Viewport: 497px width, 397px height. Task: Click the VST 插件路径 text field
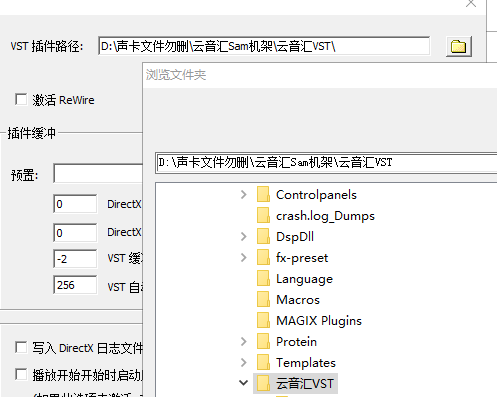[x=264, y=46]
